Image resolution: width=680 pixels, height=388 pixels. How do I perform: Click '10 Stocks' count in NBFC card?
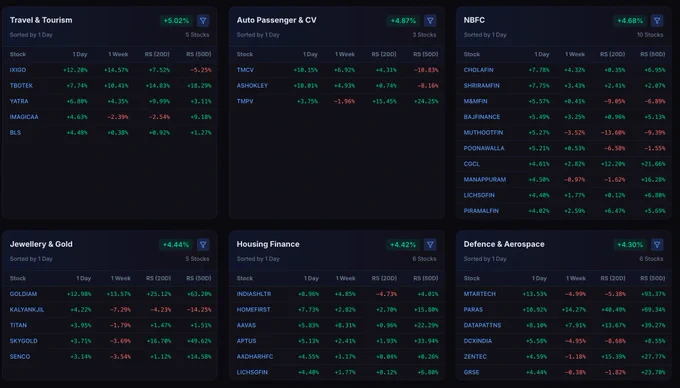coord(650,35)
